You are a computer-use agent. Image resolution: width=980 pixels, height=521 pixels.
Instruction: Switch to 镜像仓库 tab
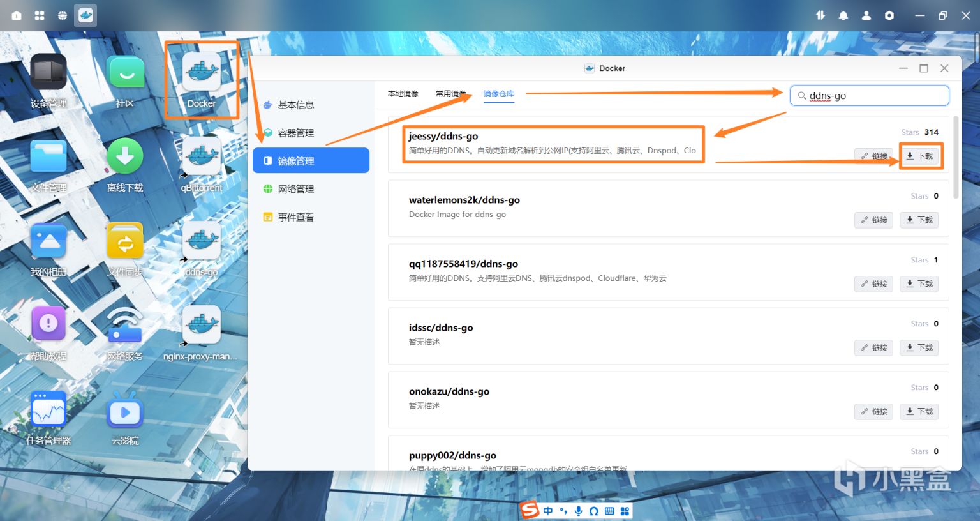tap(499, 94)
